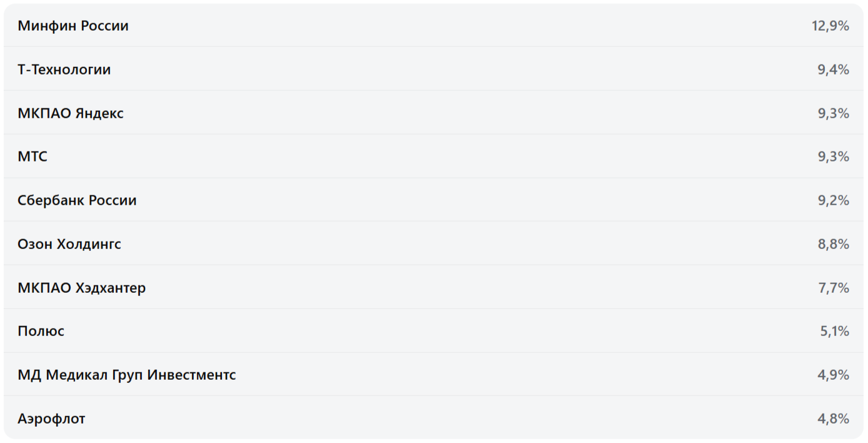868x443 pixels.
Task: Select the 7,7% percentage value
Action: click(x=833, y=288)
